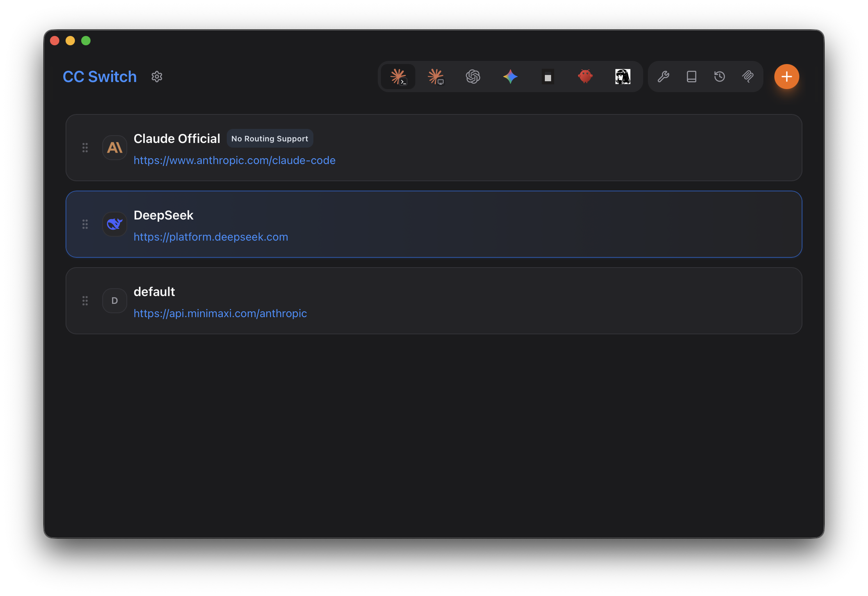The image size is (868, 596).
Task: Click the No Routing Support badge
Action: [270, 139]
